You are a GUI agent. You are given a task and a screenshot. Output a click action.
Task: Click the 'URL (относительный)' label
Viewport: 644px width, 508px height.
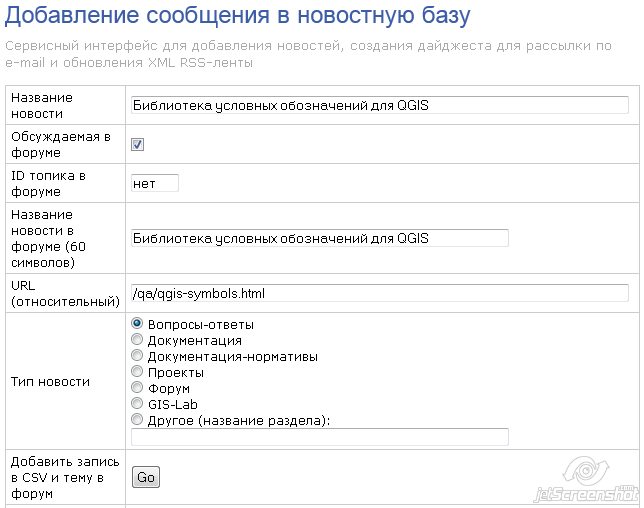[65, 294]
